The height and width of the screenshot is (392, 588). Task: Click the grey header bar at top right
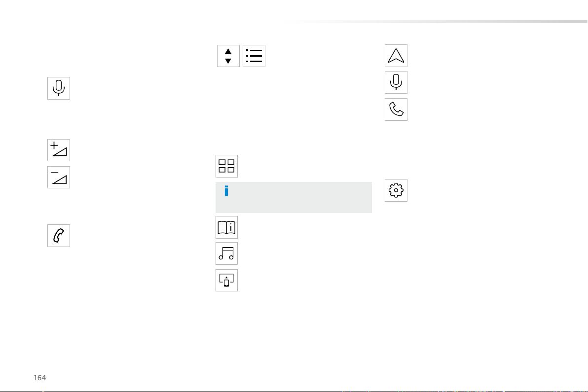(435, 21)
